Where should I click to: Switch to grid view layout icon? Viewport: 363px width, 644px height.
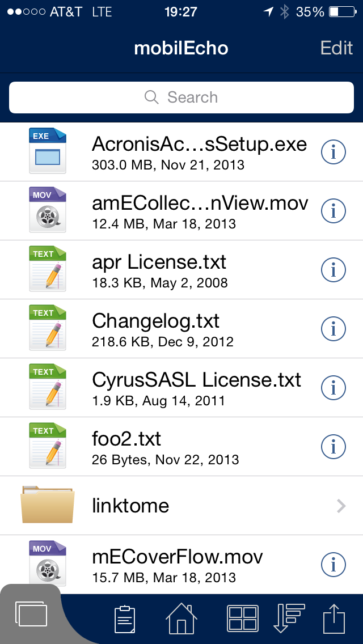point(242,618)
